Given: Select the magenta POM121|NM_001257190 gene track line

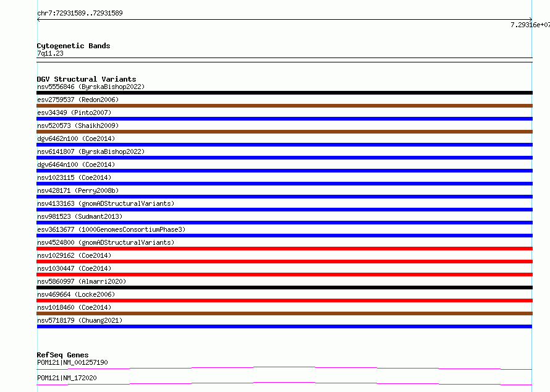Looking at the screenshot, I should [x=284, y=368].
